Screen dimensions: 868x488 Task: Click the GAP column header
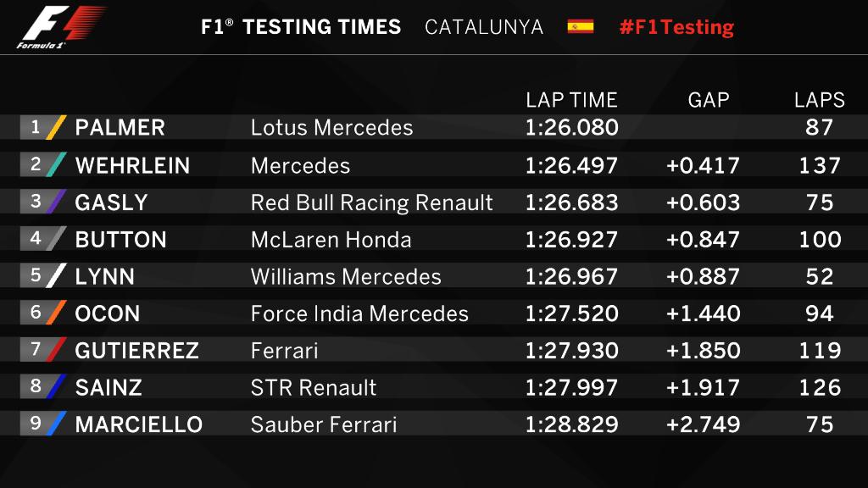pyautogui.click(x=709, y=100)
